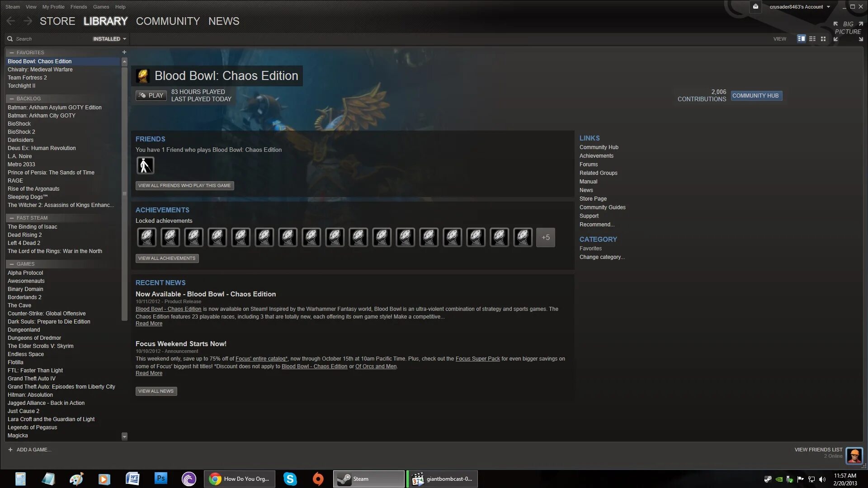Viewport: 868px width, 488px height.
Task: Switch library to Grid view mode
Action: tap(823, 39)
